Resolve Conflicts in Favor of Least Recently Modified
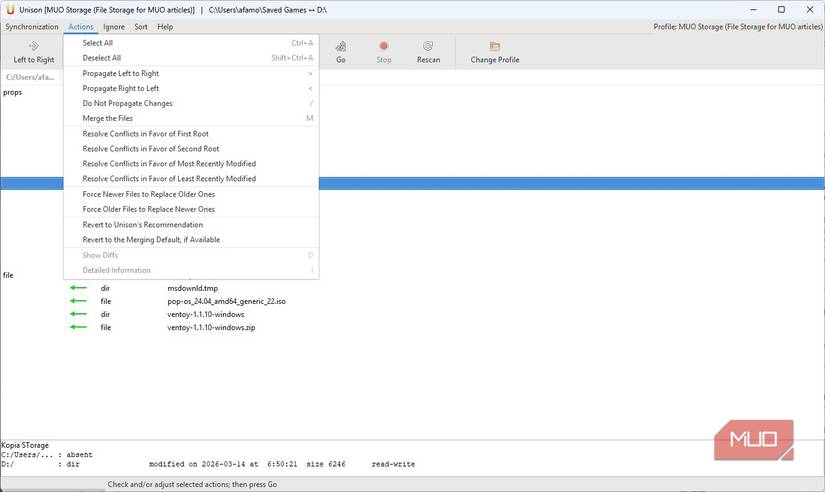Viewport: 825px width, 492px height. [x=191, y=179]
